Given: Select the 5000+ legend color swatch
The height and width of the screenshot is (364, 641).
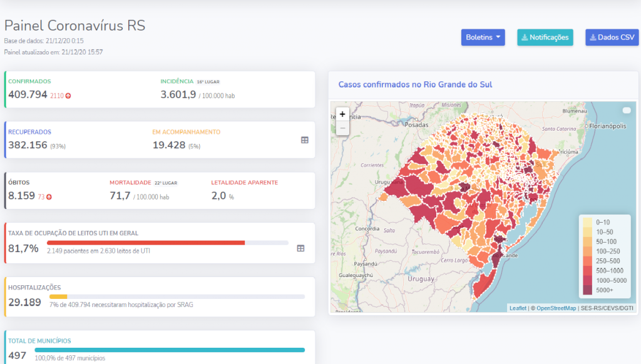Looking at the screenshot, I should [587, 290].
